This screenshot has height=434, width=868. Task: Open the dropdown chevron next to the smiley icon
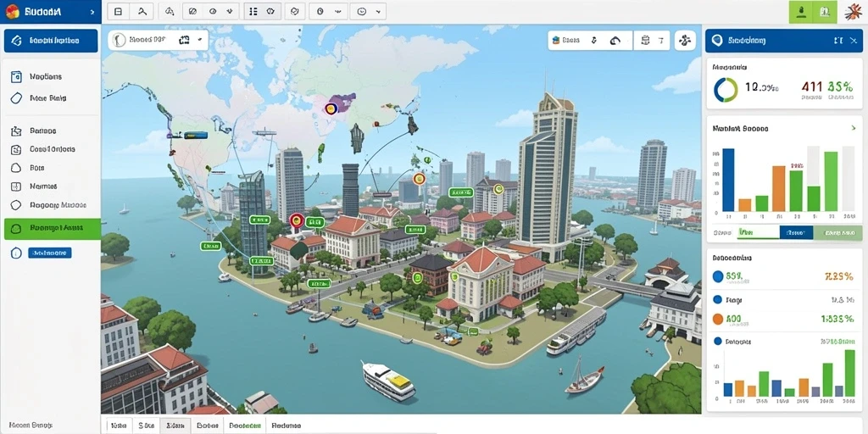(378, 11)
